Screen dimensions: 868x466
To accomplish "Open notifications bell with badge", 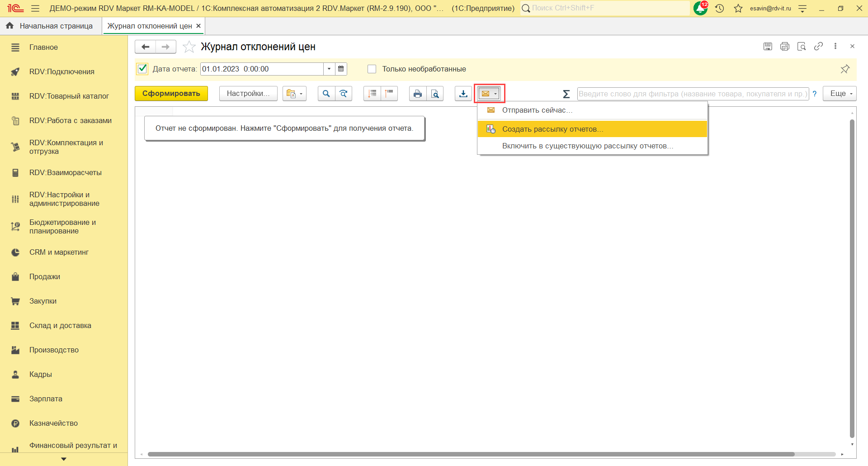I will coord(700,8).
